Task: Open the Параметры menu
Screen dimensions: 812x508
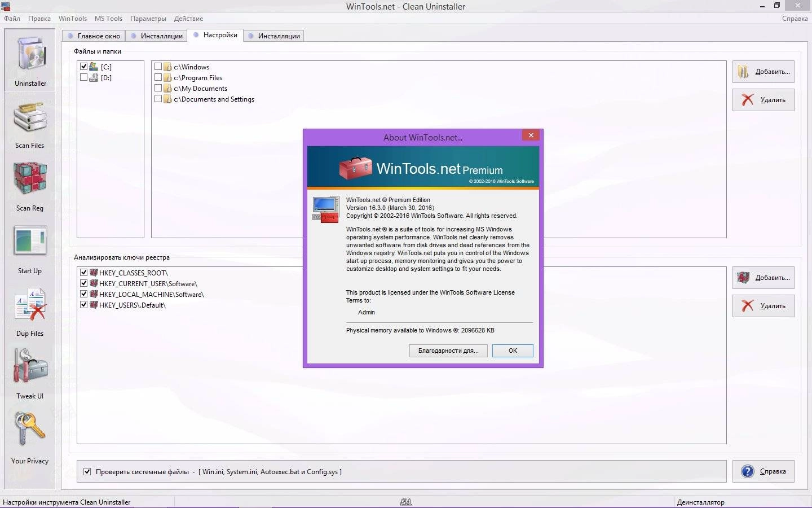Action: [148, 19]
